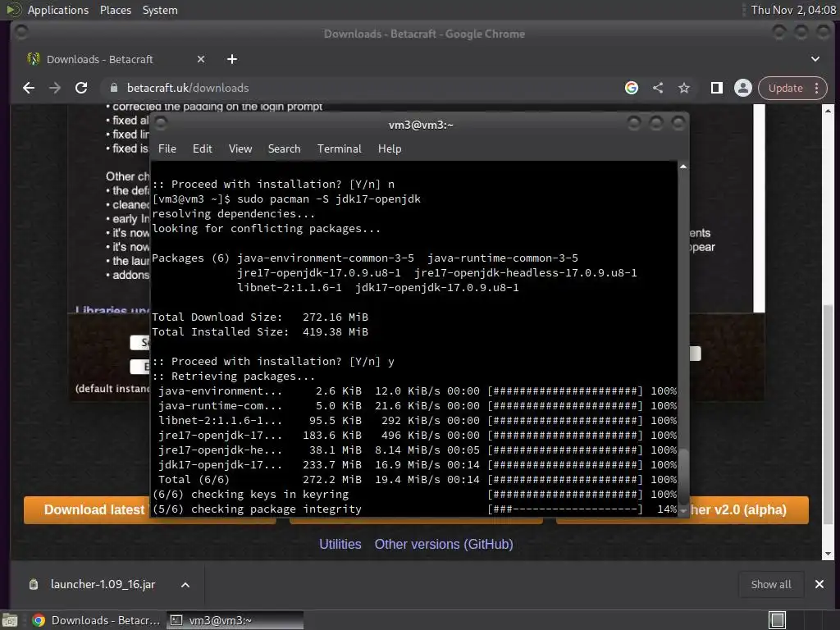Click keyring check 100% progress bar
This screenshot has height=630, width=840.
coord(565,495)
